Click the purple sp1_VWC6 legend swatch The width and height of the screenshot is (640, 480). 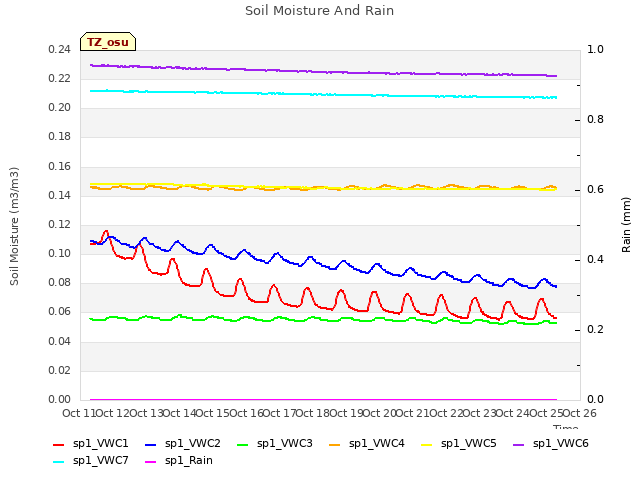(519, 444)
